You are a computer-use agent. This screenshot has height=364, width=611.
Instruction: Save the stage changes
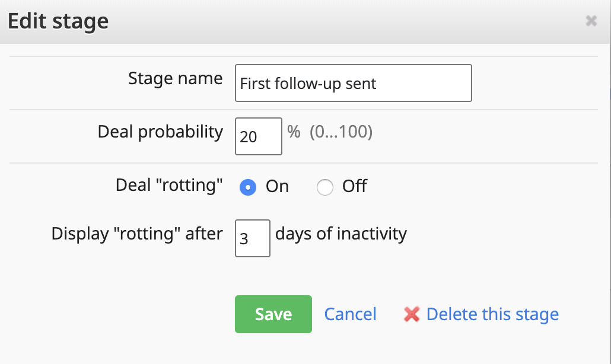273,314
